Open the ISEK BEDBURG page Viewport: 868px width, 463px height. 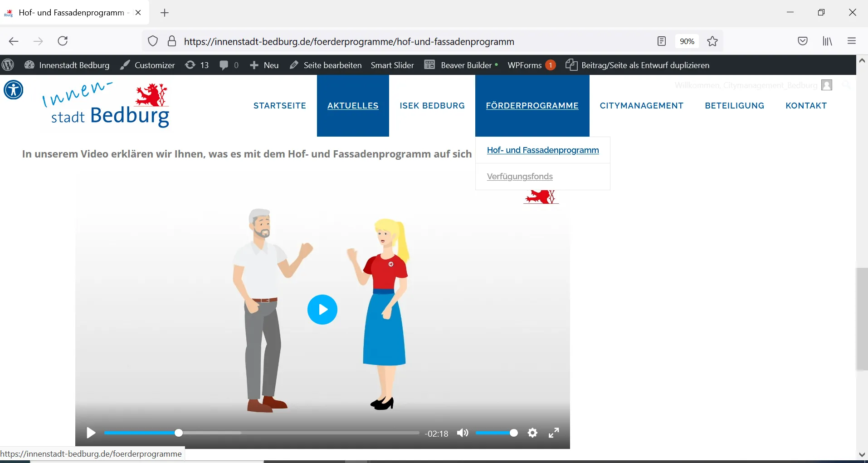coord(432,106)
